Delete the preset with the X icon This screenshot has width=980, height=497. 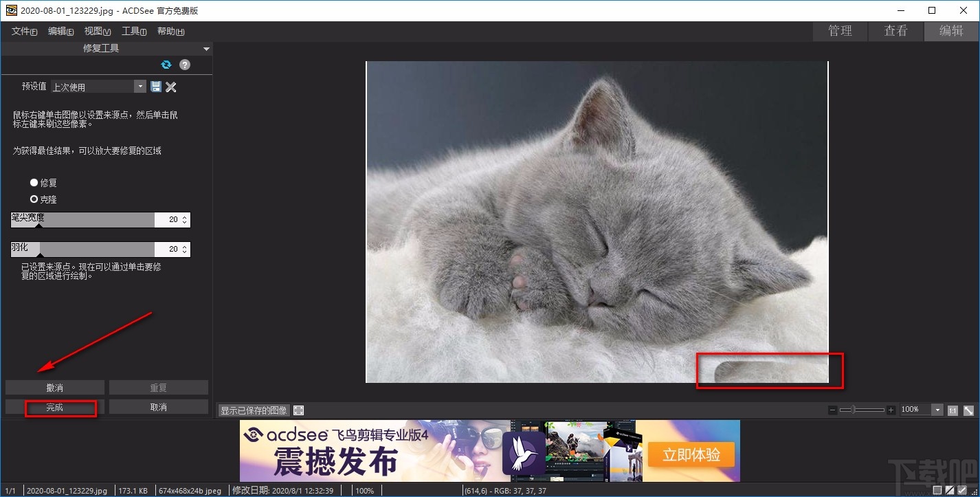coord(171,87)
